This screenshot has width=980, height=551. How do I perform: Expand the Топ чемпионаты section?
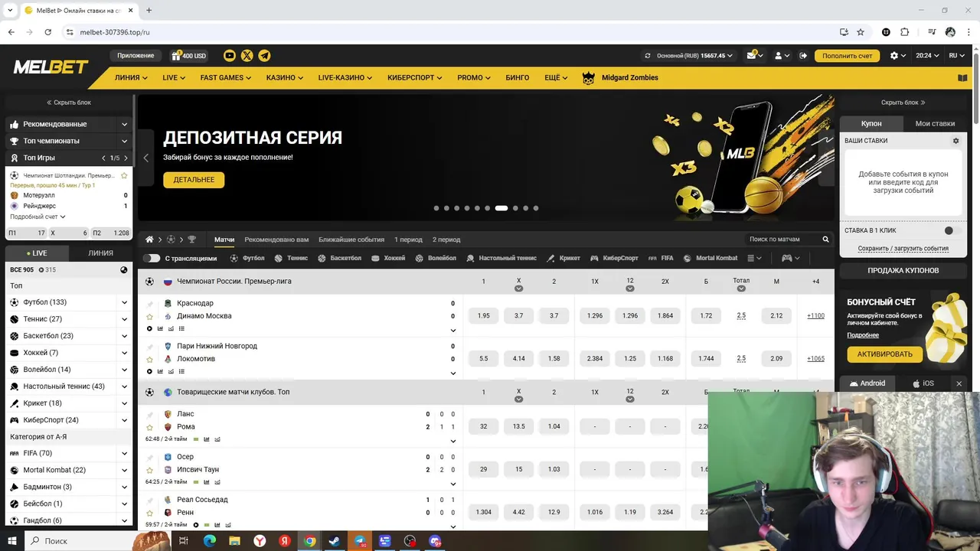click(124, 141)
